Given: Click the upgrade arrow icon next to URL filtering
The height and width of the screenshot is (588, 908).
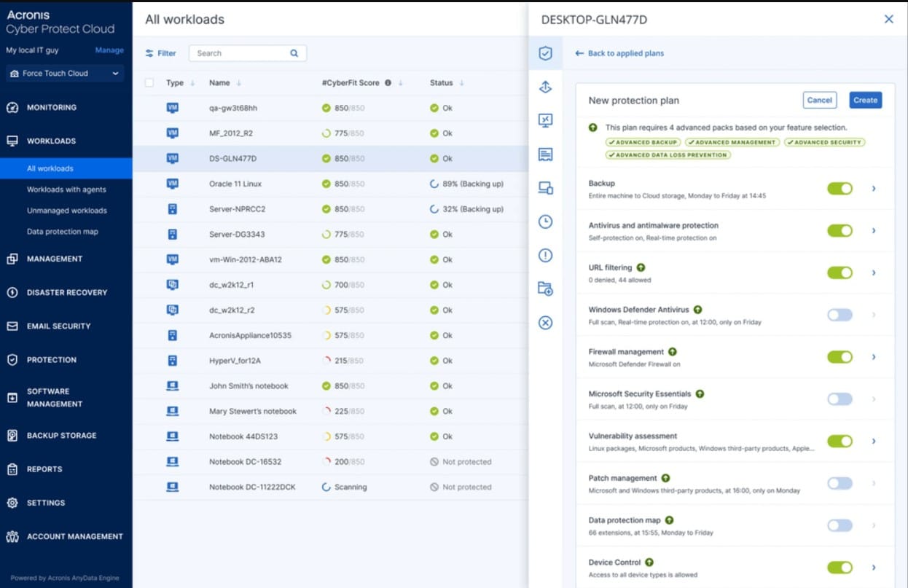Looking at the screenshot, I should [641, 268].
